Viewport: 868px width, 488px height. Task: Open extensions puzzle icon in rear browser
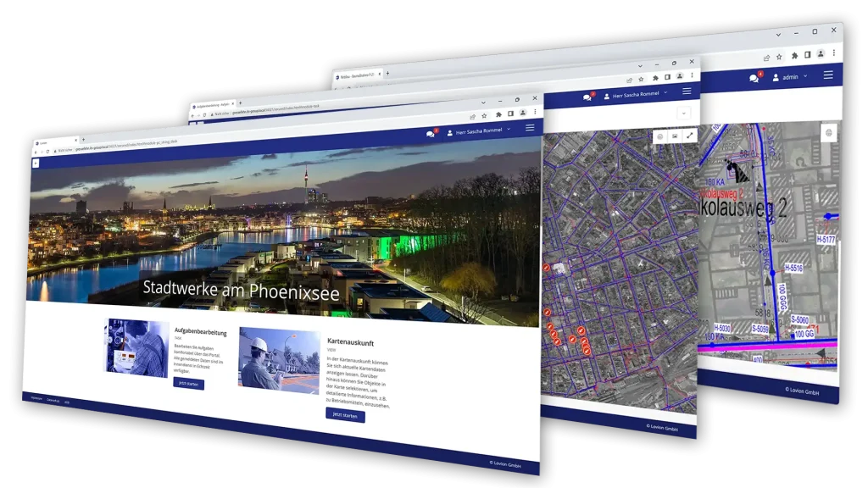click(x=794, y=55)
